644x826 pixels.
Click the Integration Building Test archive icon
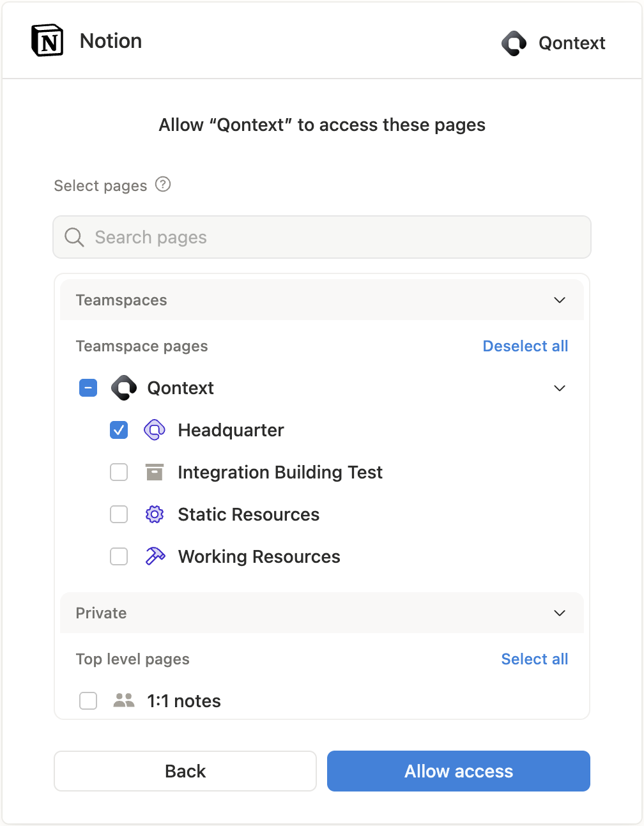[154, 472]
